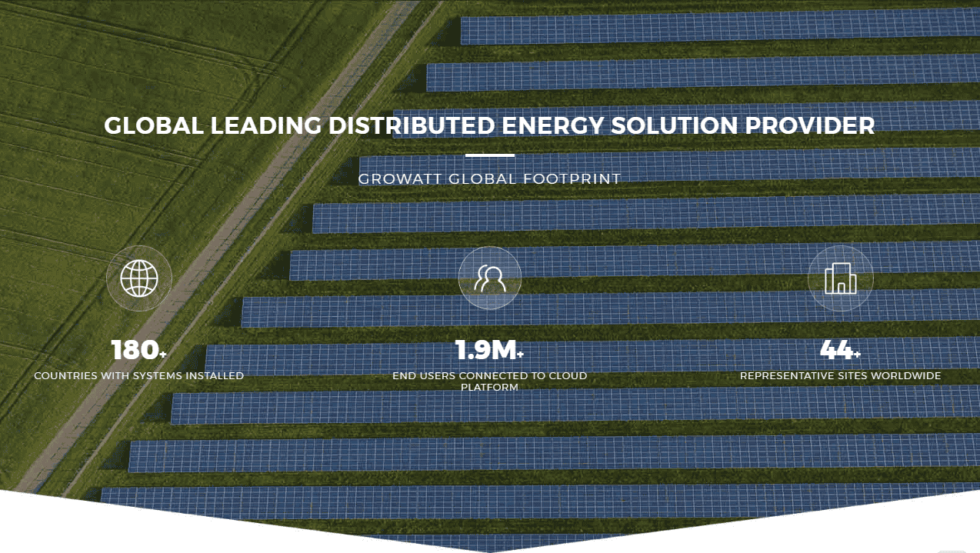The width and height of the screenshot is (980, 553).
Task: Click the small plus sign after 180
Action: (163, 354)
